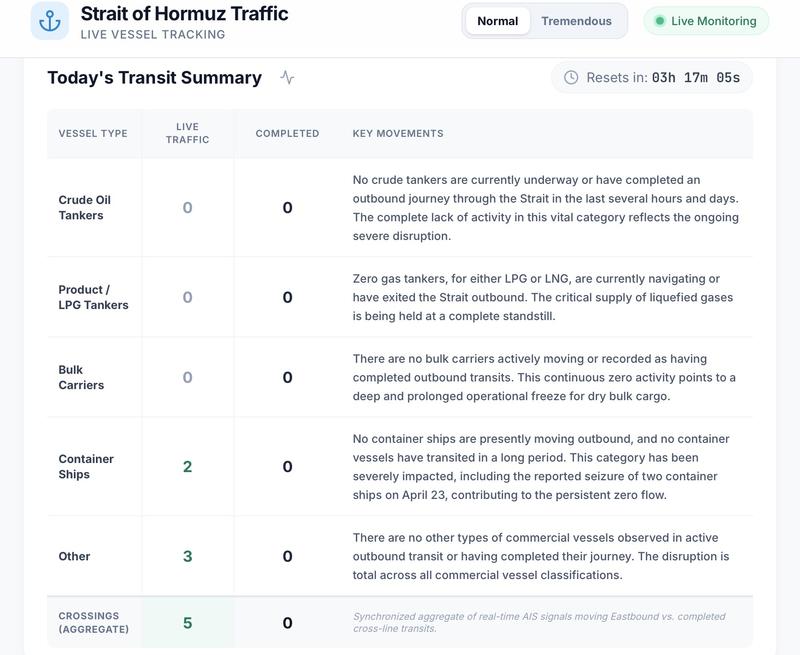Click the gas tankers key movements description

click(543, 297)
